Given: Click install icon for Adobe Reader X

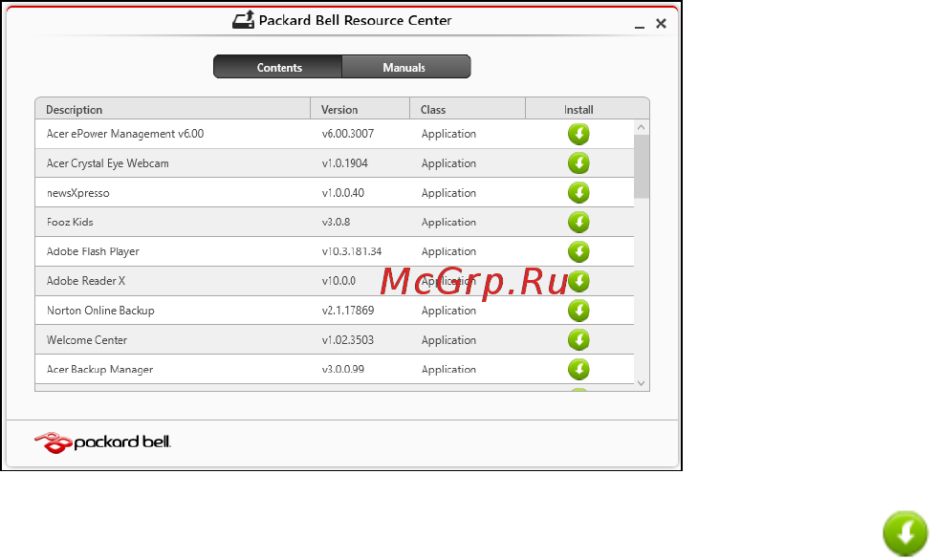Looking at the screenshot, I should click(578, 281).
